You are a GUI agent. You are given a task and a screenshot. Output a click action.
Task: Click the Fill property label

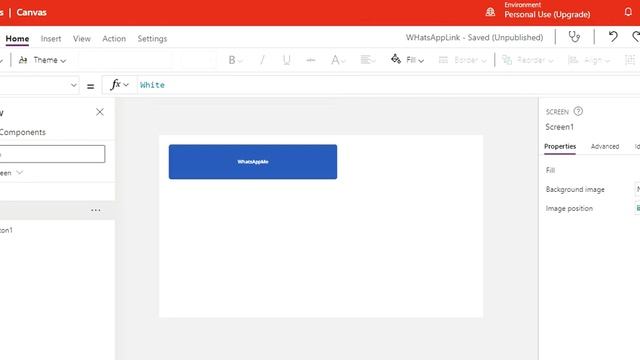[550, 170]
